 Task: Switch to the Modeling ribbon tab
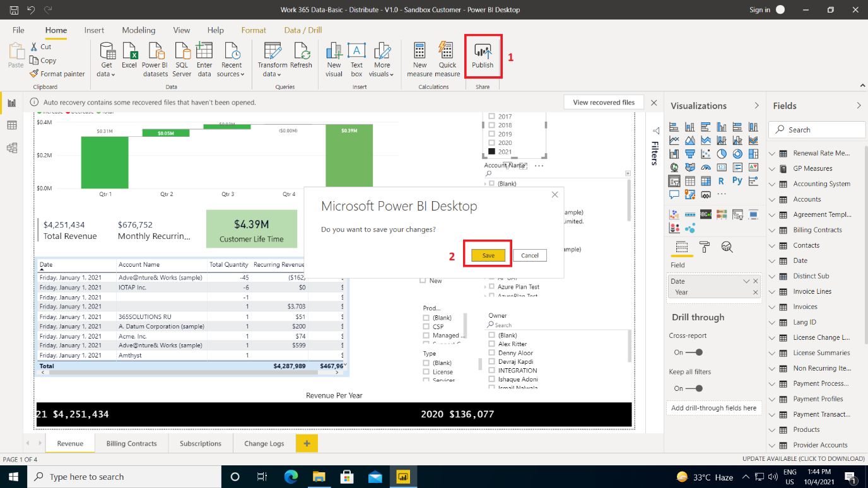point(139,30)
